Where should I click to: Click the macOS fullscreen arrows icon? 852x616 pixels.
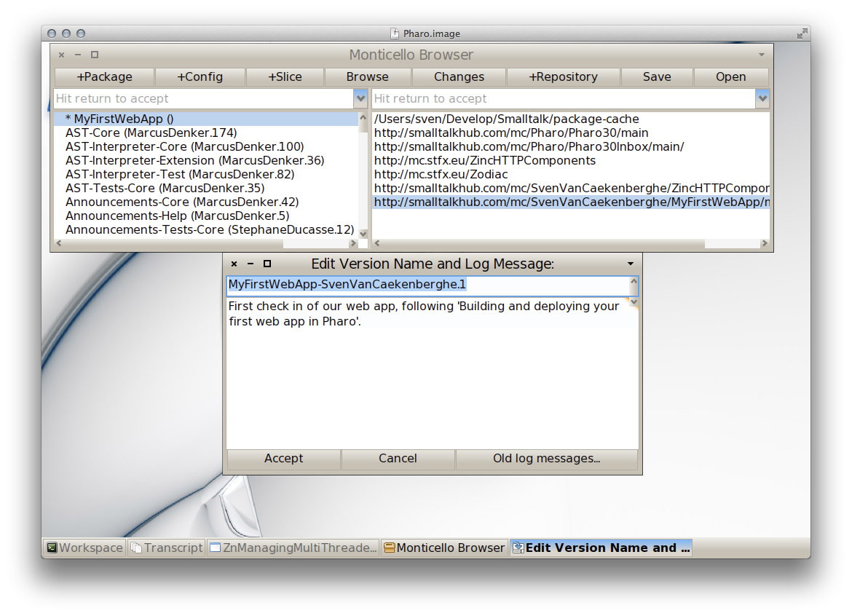tap(802, 34)
